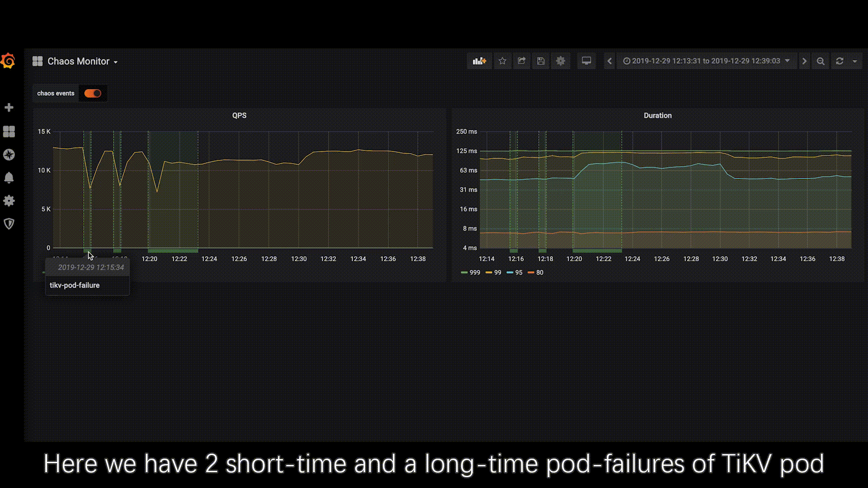868x488 pixels.
Task: Open the Alerting bell icon
Action: pos(9,178)
